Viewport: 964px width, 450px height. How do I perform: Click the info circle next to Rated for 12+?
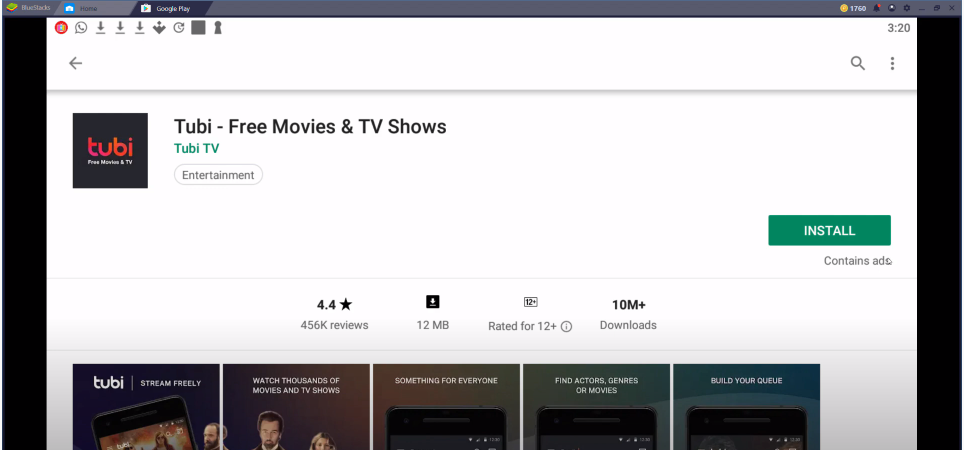(x=566, y=326)
